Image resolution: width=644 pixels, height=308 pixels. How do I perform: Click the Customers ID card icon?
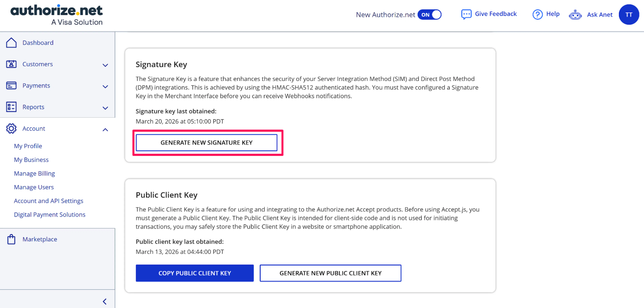pyautogui.click(x=11, y=64)
